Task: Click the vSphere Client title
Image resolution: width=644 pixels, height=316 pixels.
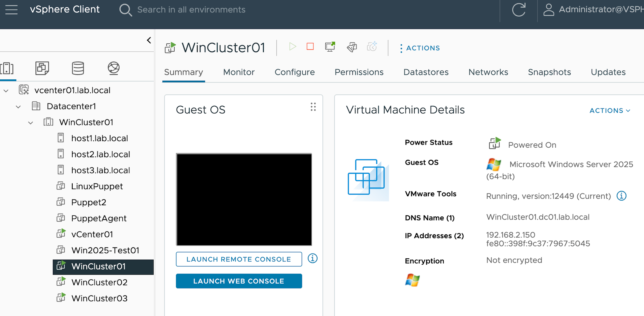Action: tap(65, 9)
